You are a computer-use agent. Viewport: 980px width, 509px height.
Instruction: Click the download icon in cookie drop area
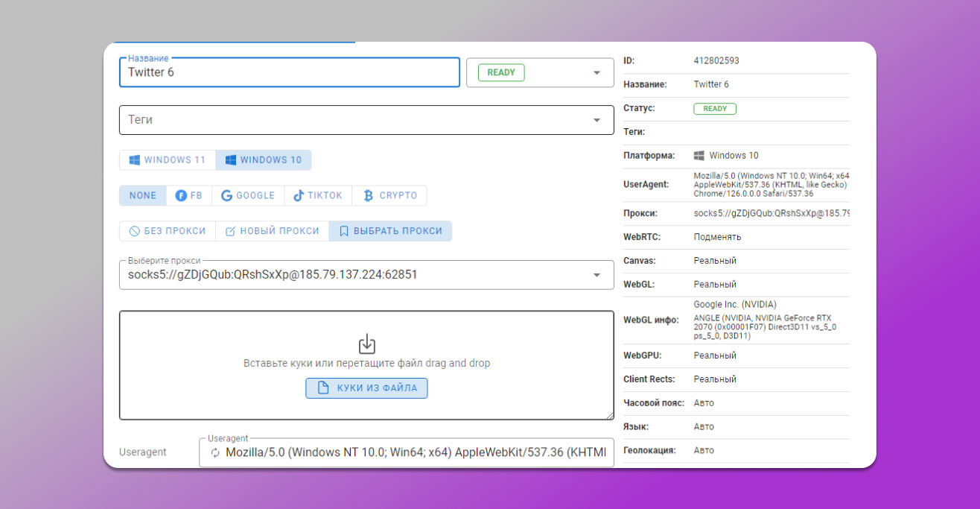click(x=366, y=344)
